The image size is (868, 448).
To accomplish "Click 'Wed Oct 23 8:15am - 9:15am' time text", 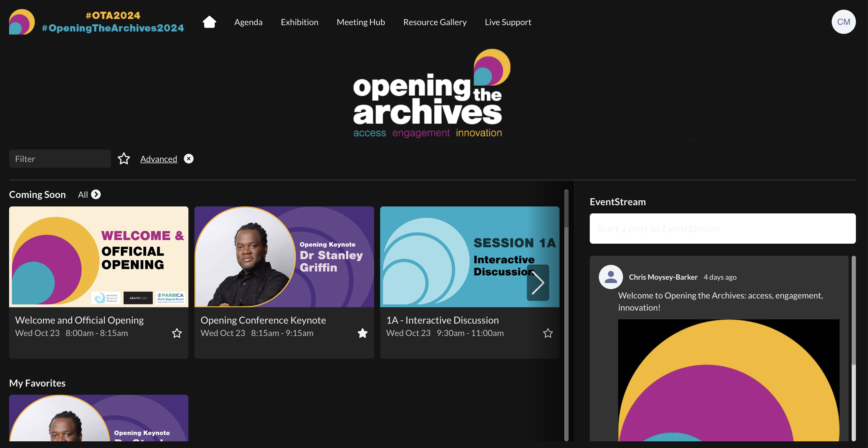I will coord(257,333).
